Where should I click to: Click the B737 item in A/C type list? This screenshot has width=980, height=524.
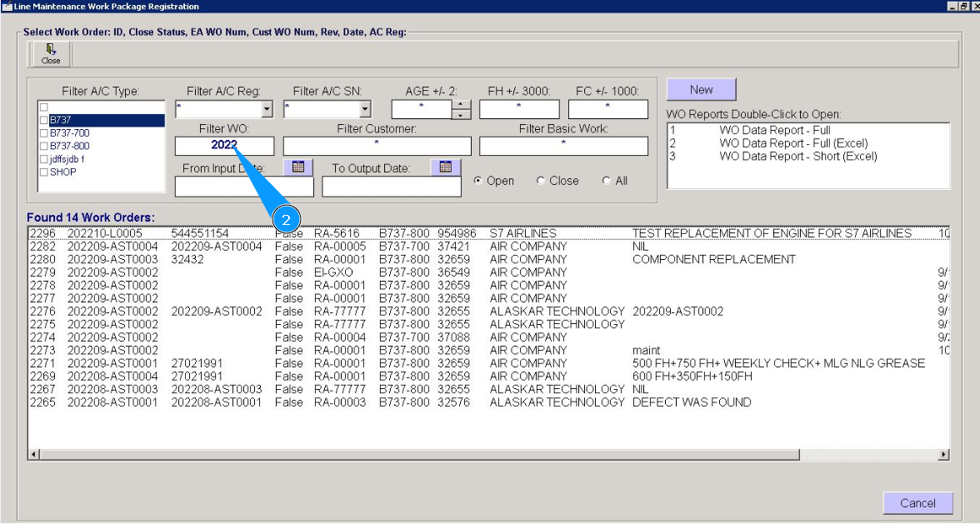click(x=107, y=120)
